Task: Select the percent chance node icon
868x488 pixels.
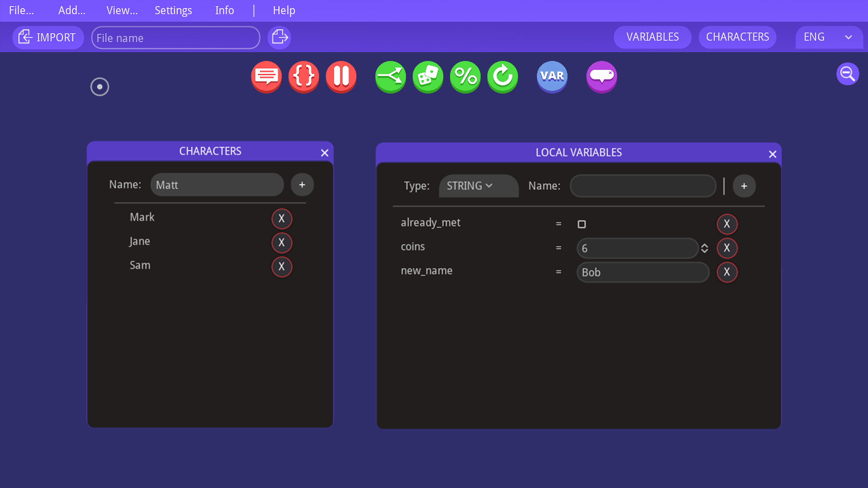Action: [x=465, y=77]
